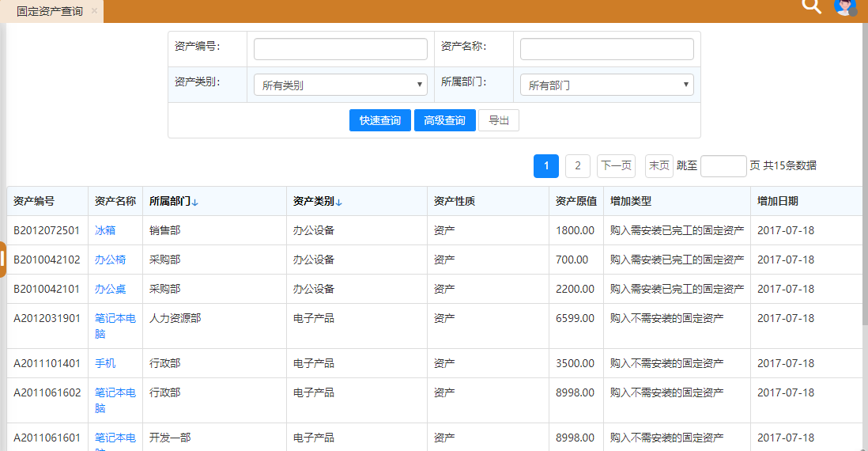Expand the 资产类别 dropdown
Screen dimensions: 868x451
click(x=340, y=85)
